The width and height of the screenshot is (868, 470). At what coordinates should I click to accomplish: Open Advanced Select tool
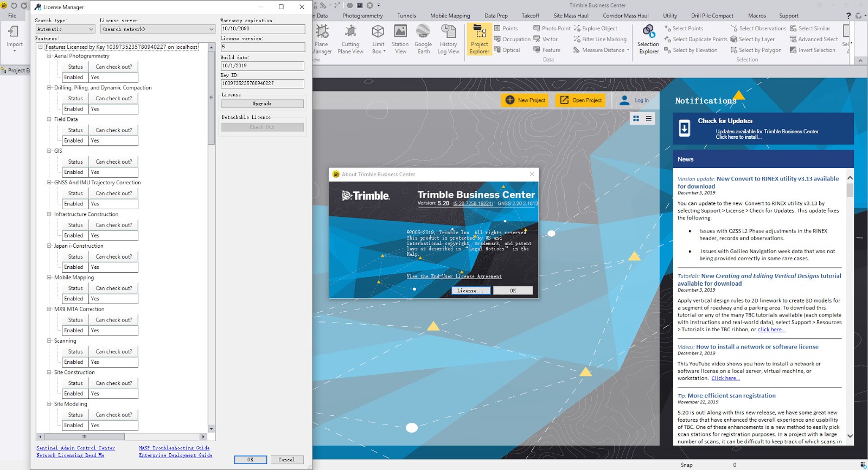coord(813,39)
